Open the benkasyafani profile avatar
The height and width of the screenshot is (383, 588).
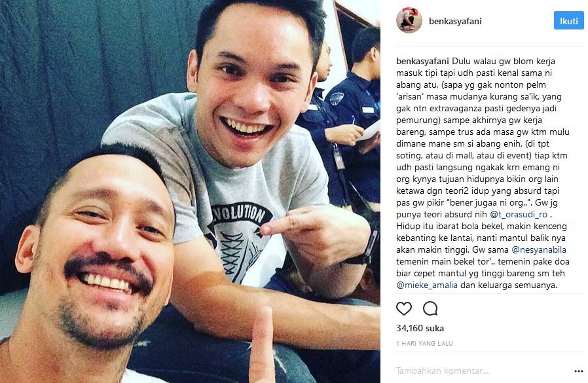409,21
